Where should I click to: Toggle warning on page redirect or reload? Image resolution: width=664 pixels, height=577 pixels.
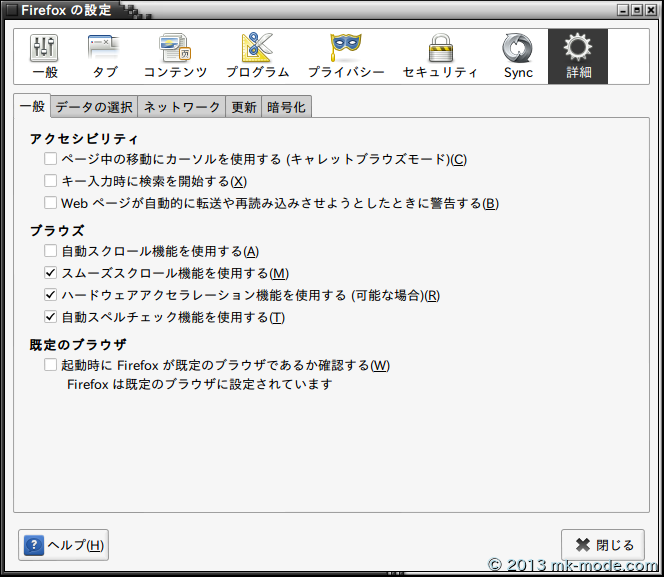coord(51,203)
